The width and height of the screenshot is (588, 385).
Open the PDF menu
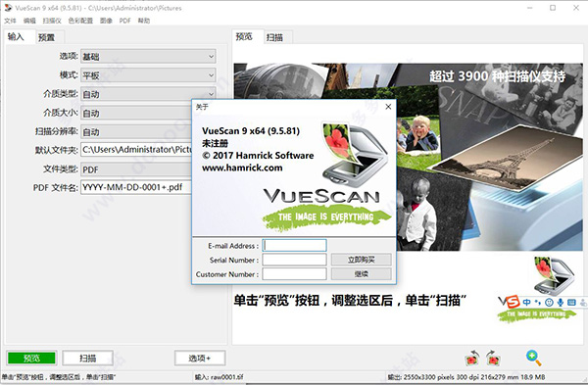(x=124, y=21)
